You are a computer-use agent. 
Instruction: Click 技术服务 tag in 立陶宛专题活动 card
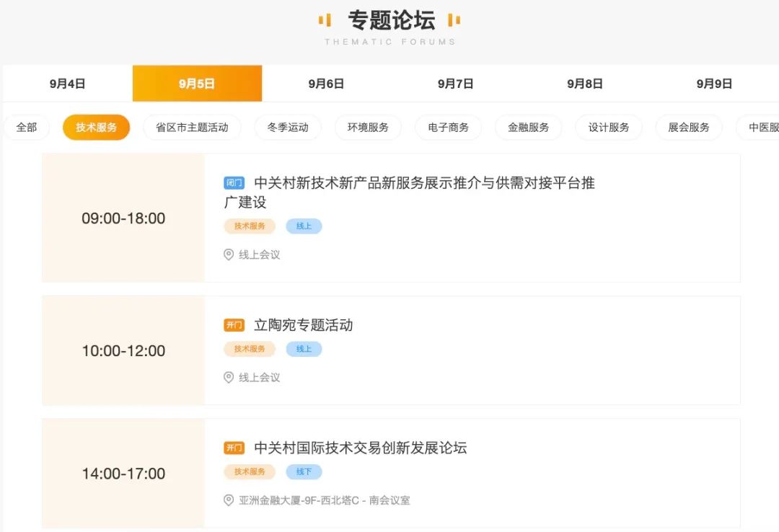point(250,349)
